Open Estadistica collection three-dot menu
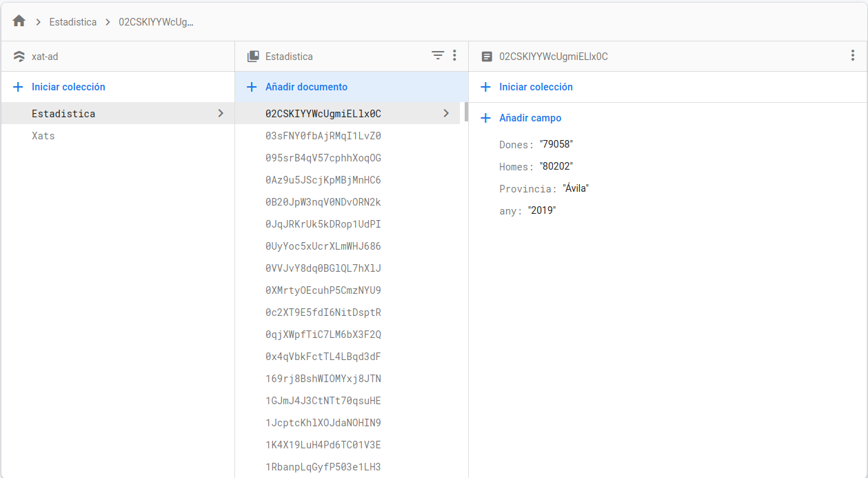 (x=454, y=56)
